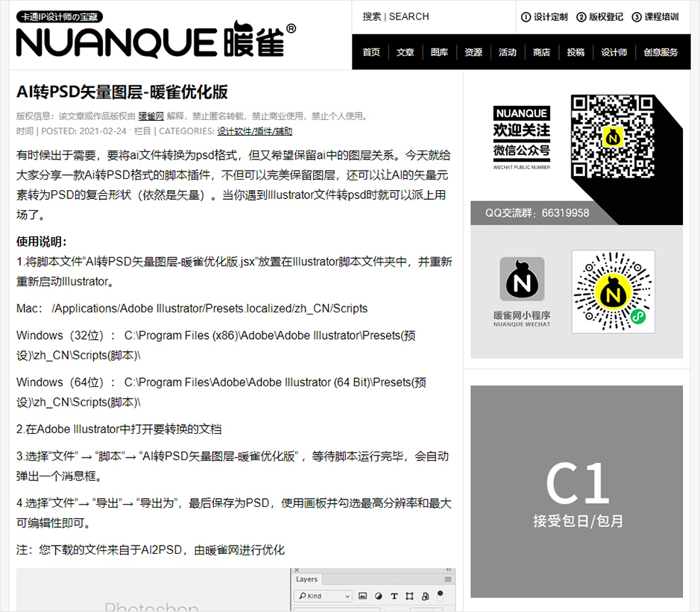Click the 暖雀网 copyright link
The height and width of the screenshot is (612, 700).
(x=151, y=116)
